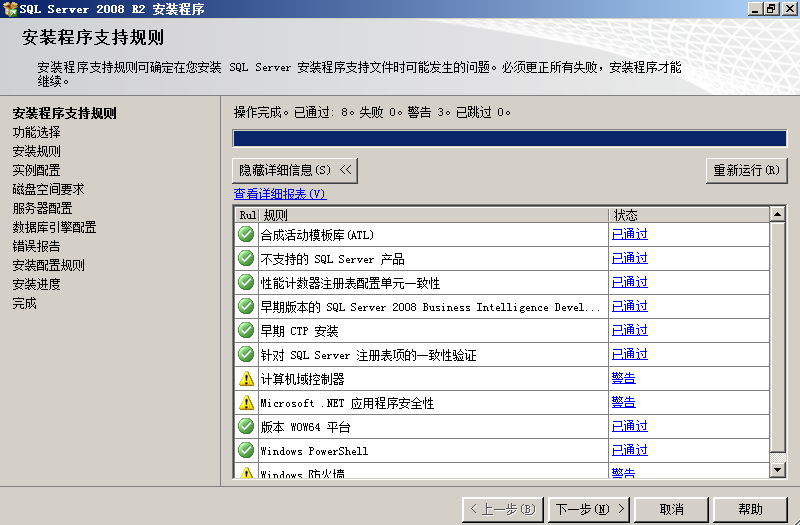The height and width of the screenshot is (525, 800).
Task: Click the 取消 button
Action: [x=671, y=509]
